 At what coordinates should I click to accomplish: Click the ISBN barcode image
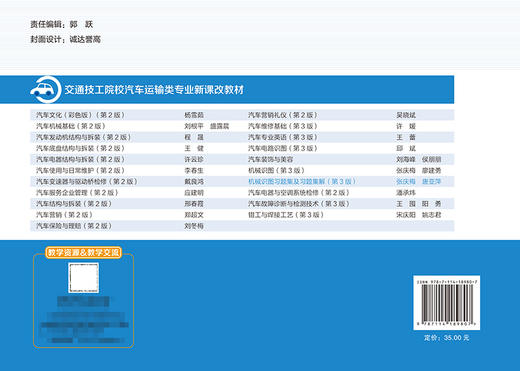tap(447, 303)
